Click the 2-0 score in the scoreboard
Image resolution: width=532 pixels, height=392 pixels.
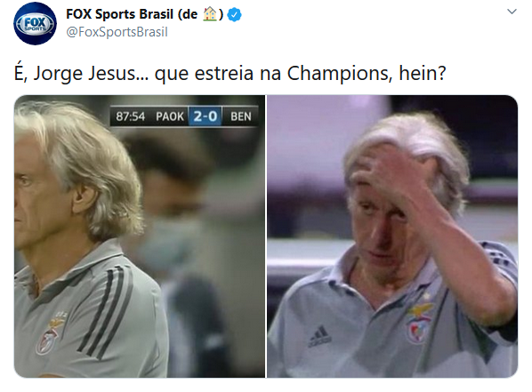[205, 116]
